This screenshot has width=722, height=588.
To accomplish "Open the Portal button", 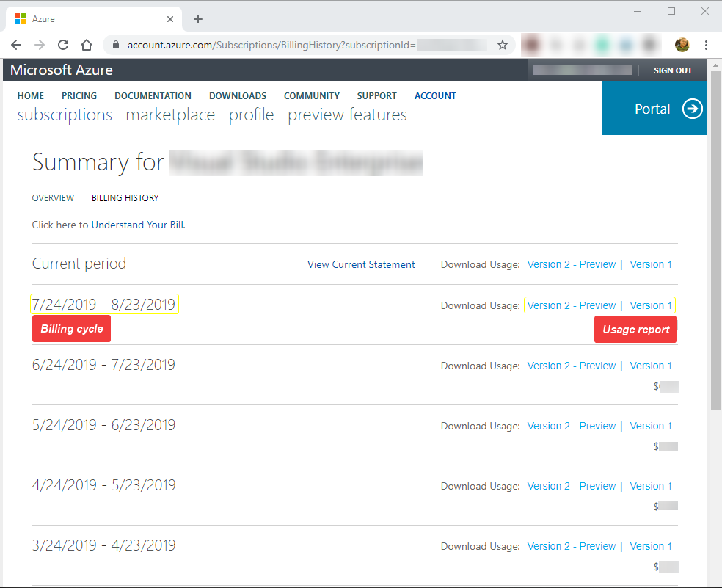I will 654,109.
